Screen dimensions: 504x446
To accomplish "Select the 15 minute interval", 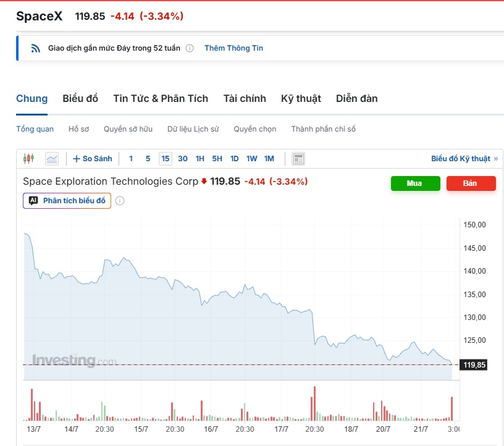I will pyautogui.click(x=165, y=159).
